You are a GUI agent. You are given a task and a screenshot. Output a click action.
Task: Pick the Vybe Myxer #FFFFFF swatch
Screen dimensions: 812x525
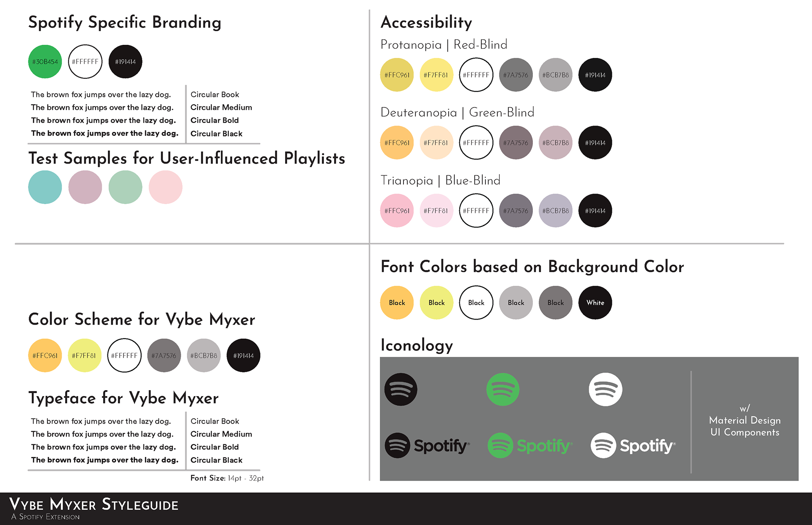pos(124,355)
